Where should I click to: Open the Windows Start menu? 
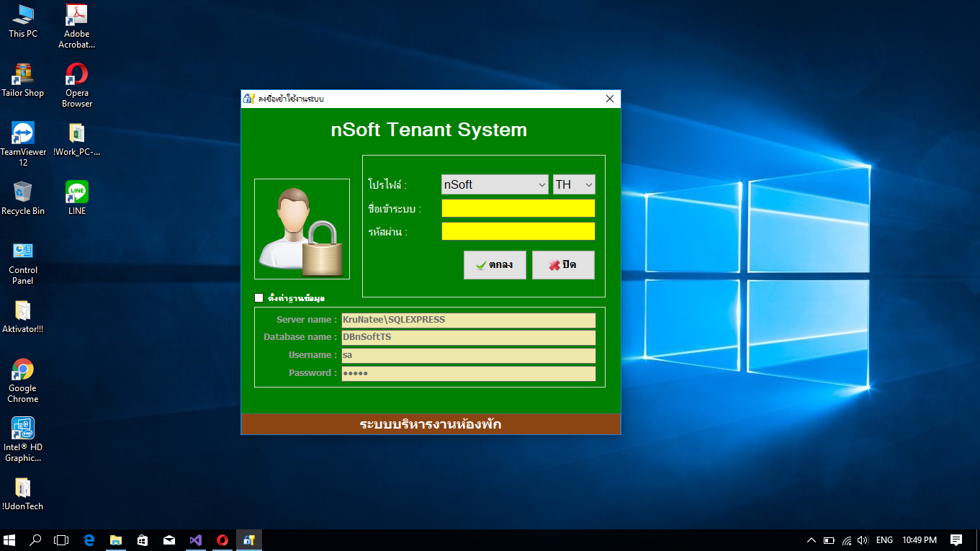click(x=10, y=540)
